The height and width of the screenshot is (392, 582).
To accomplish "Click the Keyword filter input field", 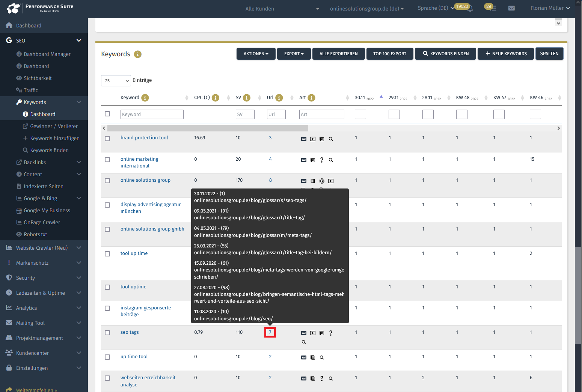I will (152, 115).
